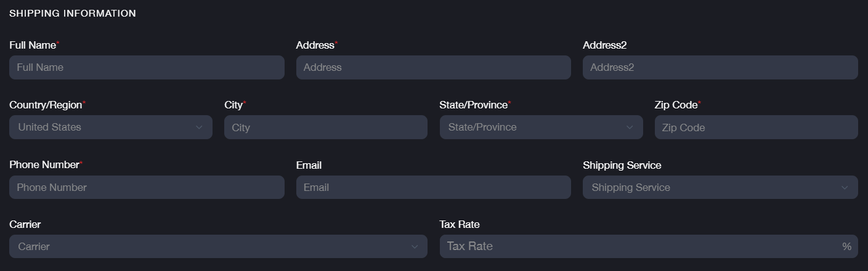
Task: Select the Address2 input field
Action: point(720,67)
